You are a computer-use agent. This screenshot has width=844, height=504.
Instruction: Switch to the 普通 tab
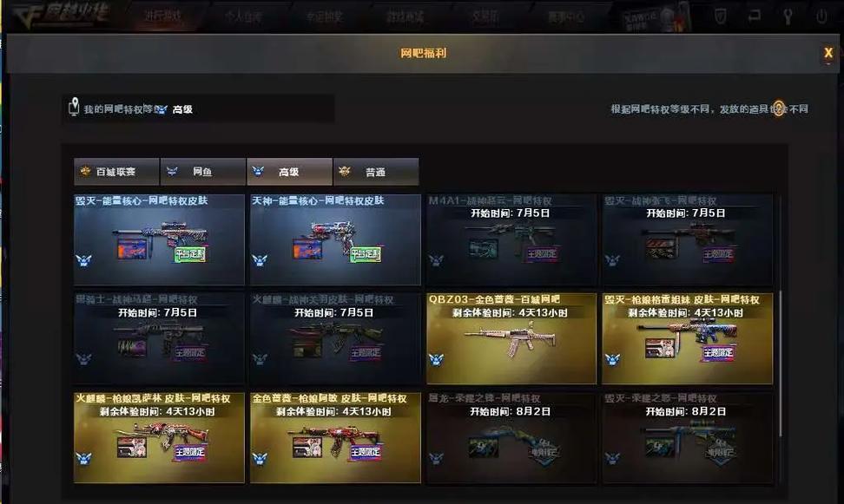pyautogui.click(x=376, y=172)
